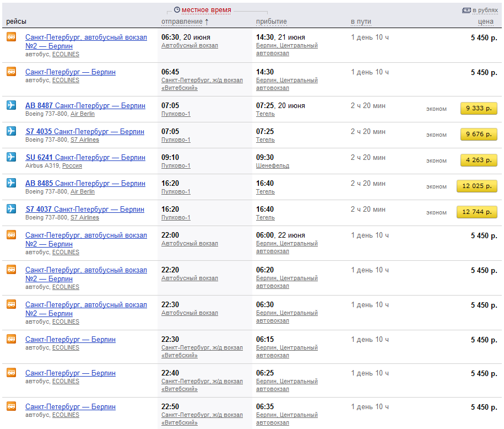Click the airplane icon beside flight SU 6241
Screen dimensions: 504x429
(x=11, y=157)
